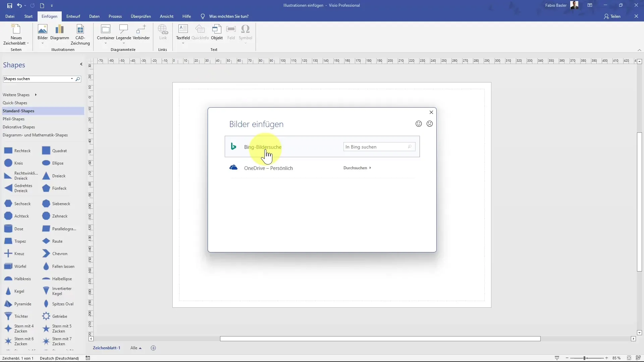Click the Objekt insert icon

coord(217,29)
